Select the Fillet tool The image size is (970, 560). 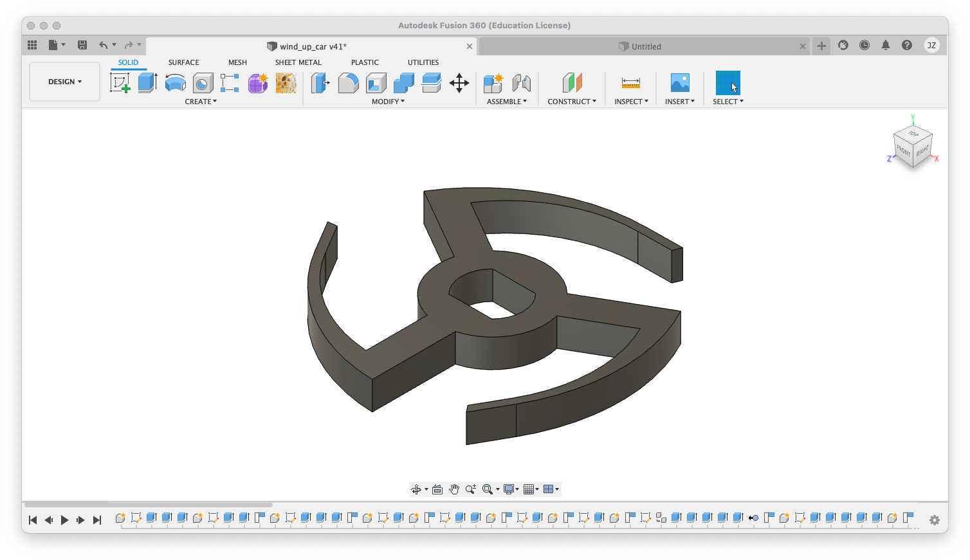point(348,83)
